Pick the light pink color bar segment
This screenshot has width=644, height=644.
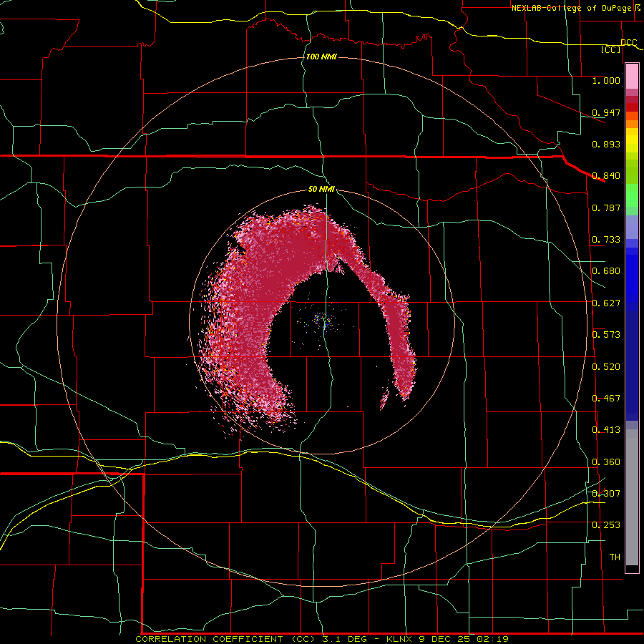click(632, 77)
